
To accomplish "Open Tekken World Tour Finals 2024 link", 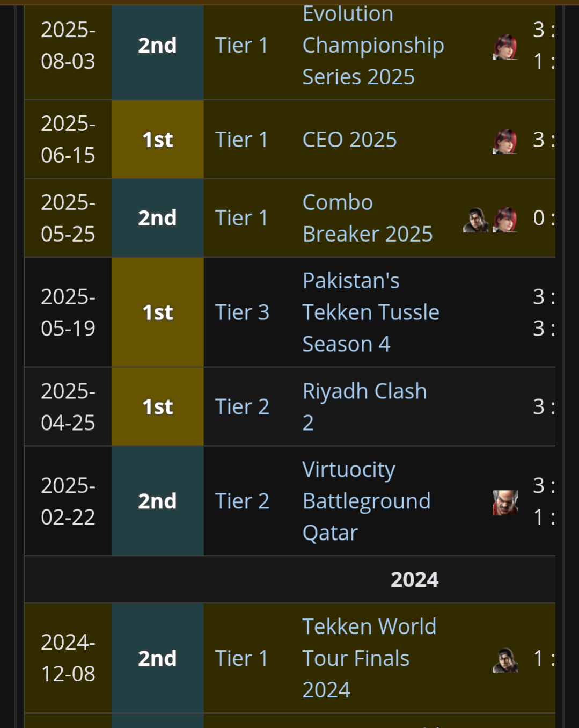I will point(369,658).
